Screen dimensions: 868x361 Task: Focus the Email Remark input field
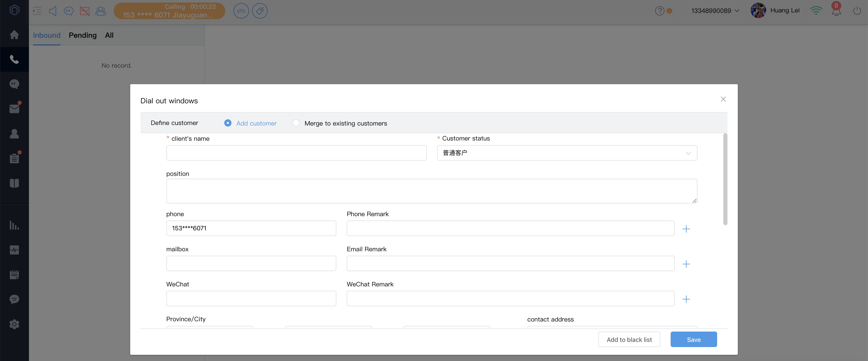coord(510,263)
